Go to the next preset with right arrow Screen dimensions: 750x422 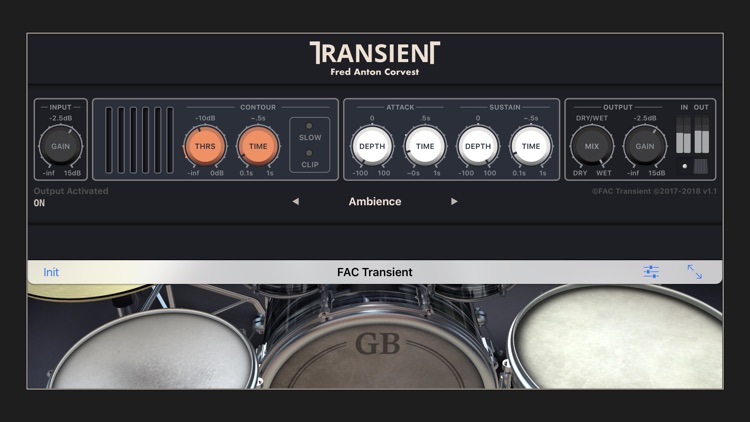click(454, 201)
